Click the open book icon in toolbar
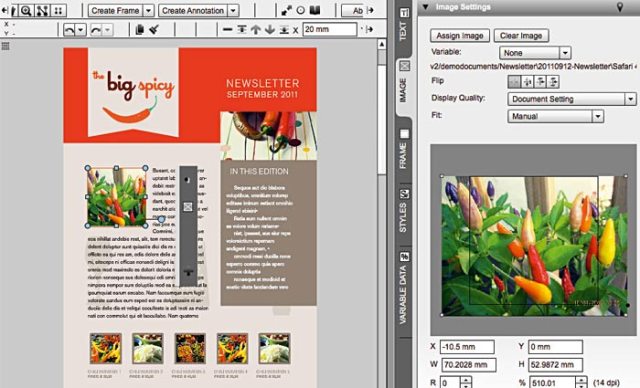 [315, 10]
